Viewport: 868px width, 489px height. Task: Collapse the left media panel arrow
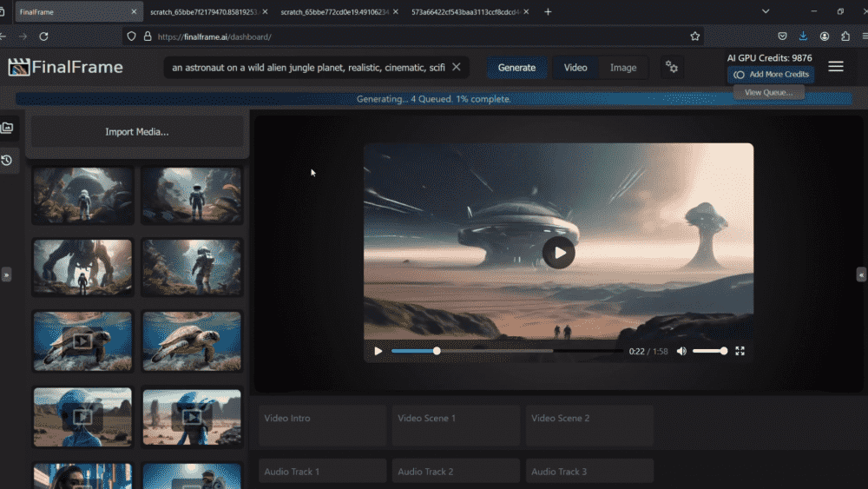6,274
